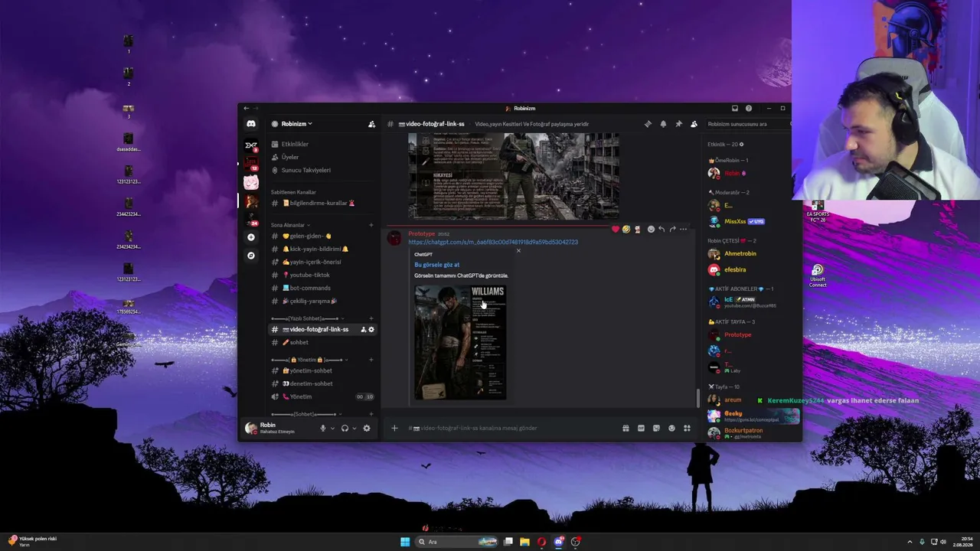The height and width of the screenshot is (551, 980).
Task: Toggle the member list icon in header
Action: (694, 124)
